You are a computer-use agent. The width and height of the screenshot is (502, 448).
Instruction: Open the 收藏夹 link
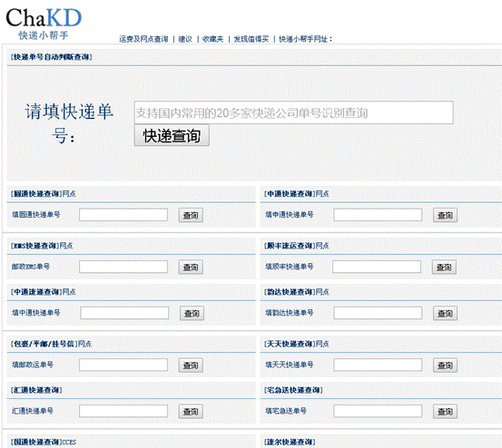(x=213, y=39)
